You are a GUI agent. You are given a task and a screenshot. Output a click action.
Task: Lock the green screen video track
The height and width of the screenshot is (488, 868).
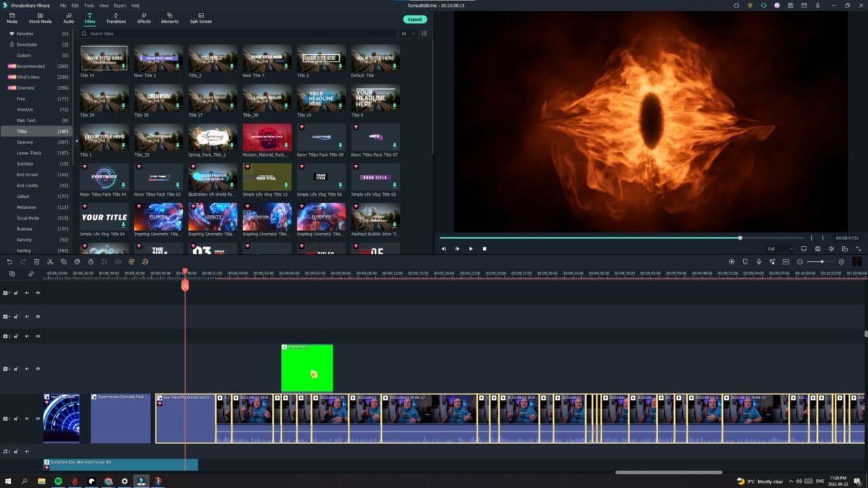pos(17,369)
